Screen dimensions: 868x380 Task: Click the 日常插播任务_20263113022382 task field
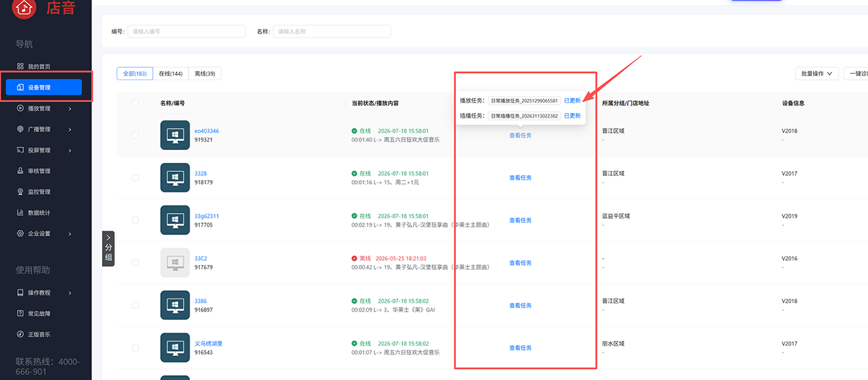[524, 116]
